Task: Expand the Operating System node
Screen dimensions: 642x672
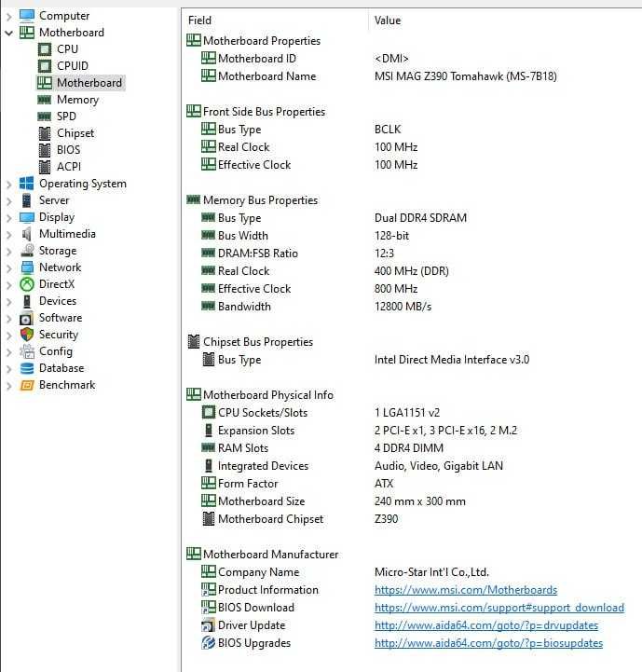Action: pyautogui.click(x=8, y=185)
